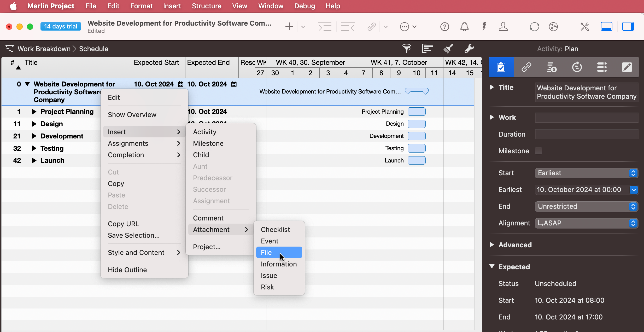This screenshot has width=644, height=332.
Task: Expand the Launch group row
Action: tap(34, 160)
